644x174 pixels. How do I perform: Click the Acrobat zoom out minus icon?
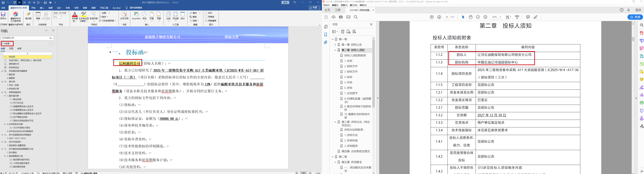[x=478, y=17]
